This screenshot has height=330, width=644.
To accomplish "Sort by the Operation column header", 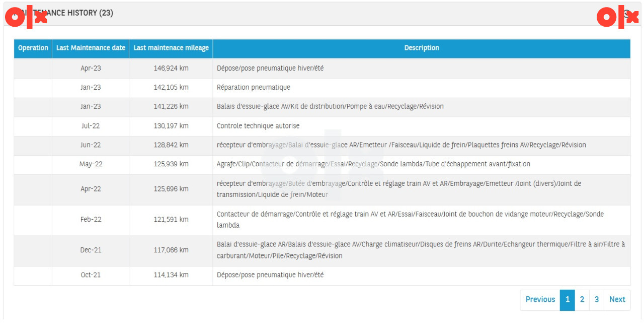I will [33, 48].
